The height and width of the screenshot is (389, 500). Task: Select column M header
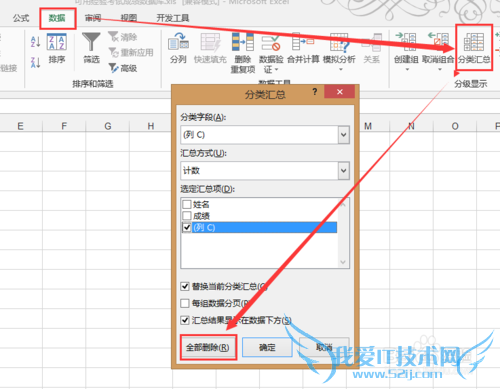point(368,126)
